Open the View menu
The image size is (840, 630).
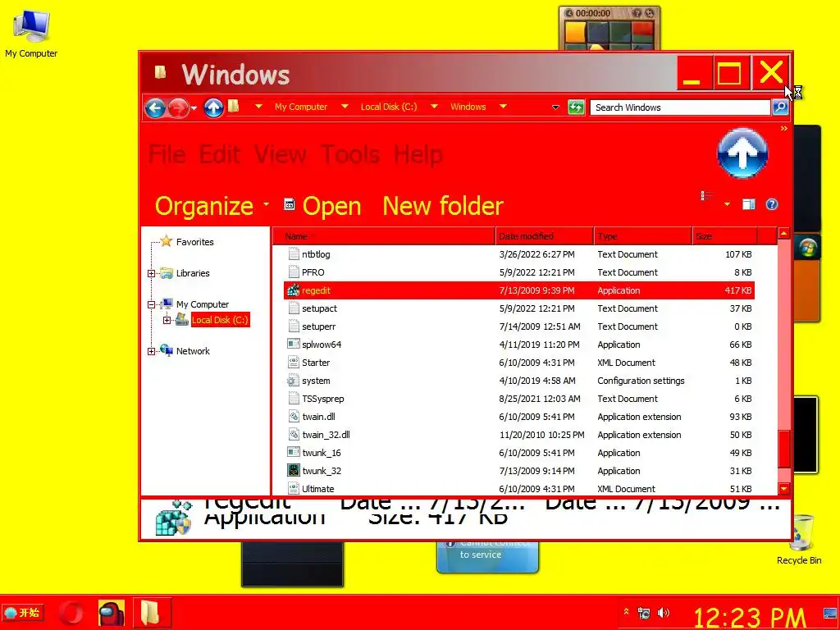281,154
